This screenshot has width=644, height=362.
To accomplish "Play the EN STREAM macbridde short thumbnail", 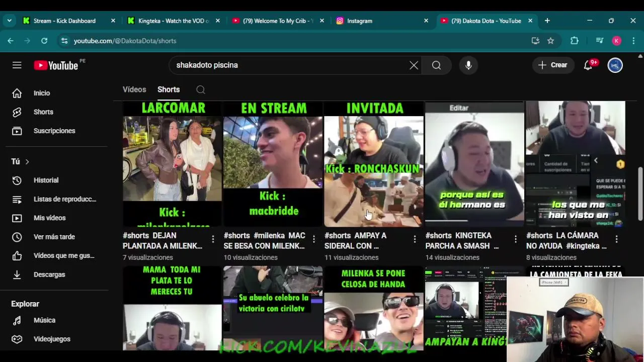I will point(273,164).
